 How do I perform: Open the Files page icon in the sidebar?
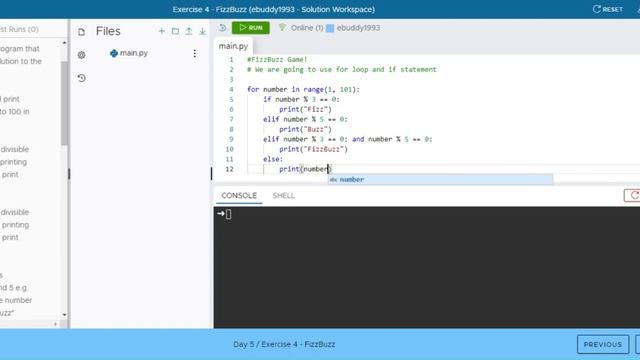(x=82, y=32)
